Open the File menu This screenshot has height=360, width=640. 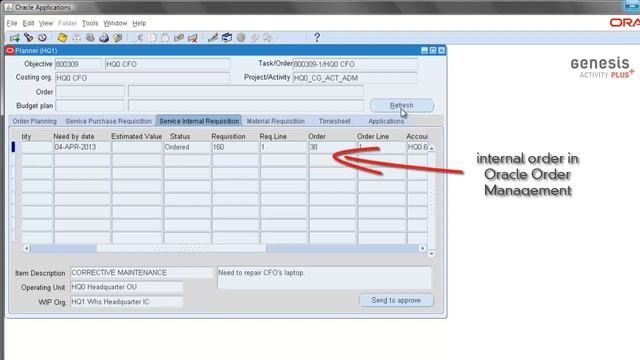click(12, 23)
